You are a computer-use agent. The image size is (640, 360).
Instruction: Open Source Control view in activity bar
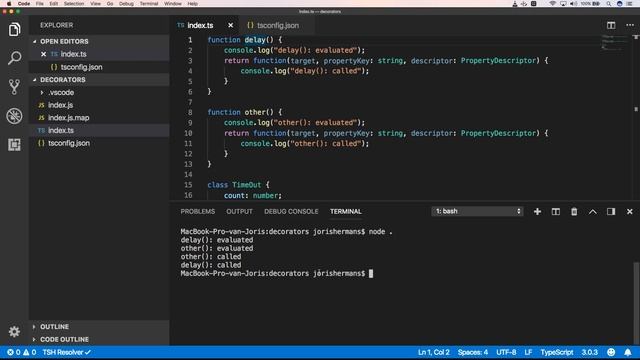tap(14, 87)
